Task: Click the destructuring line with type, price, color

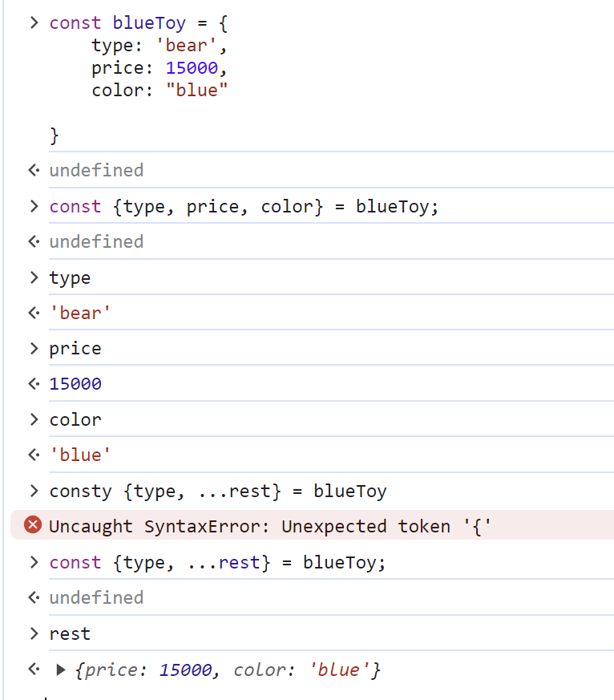Action: pos(244,207)
